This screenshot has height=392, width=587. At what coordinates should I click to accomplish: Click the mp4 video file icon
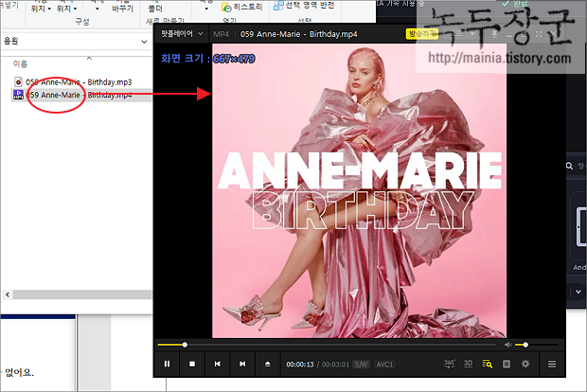click(x=18, y=95)
